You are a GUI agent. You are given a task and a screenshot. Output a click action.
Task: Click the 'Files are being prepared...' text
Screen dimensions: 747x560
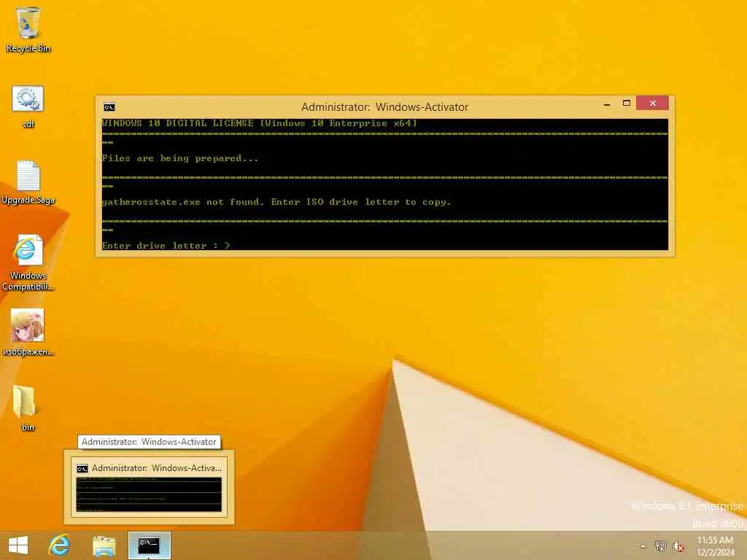coord(180,158)
